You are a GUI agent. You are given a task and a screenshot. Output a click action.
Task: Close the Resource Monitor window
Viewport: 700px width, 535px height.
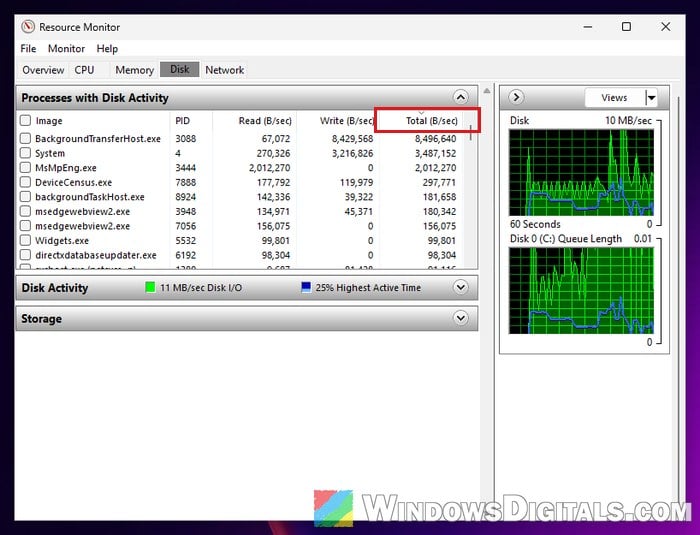point(666,27)
